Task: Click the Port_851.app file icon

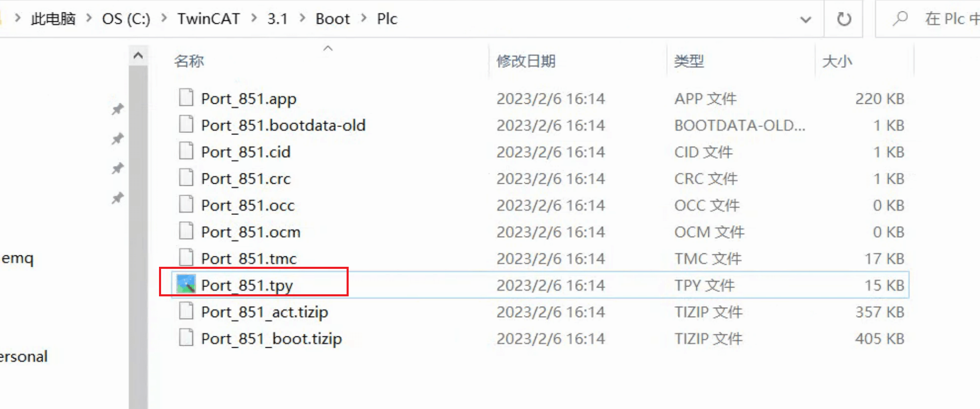Action: tap(186, 98)
